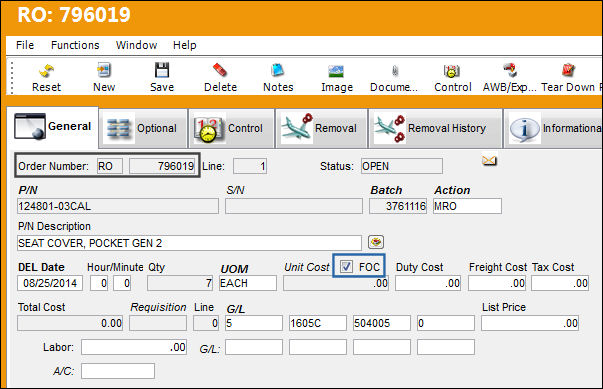The image size is (603, 389).
Task: Click the Unit Cost field
Action: tap(336, 283)
